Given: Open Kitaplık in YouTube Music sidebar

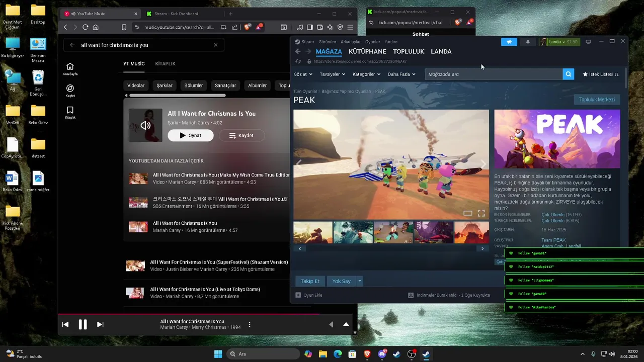Looking at the screenshot, I should click(70, 113).
